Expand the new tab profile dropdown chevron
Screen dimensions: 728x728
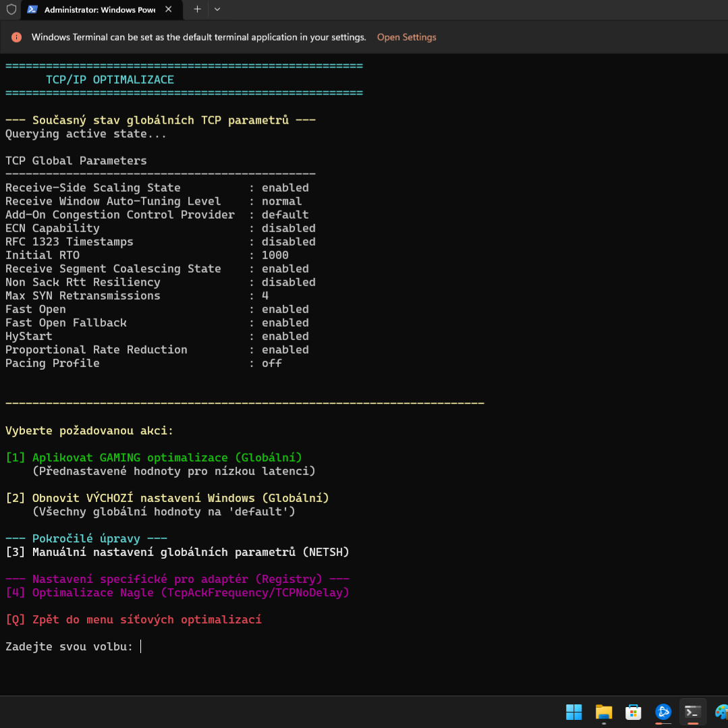[217, 9]
